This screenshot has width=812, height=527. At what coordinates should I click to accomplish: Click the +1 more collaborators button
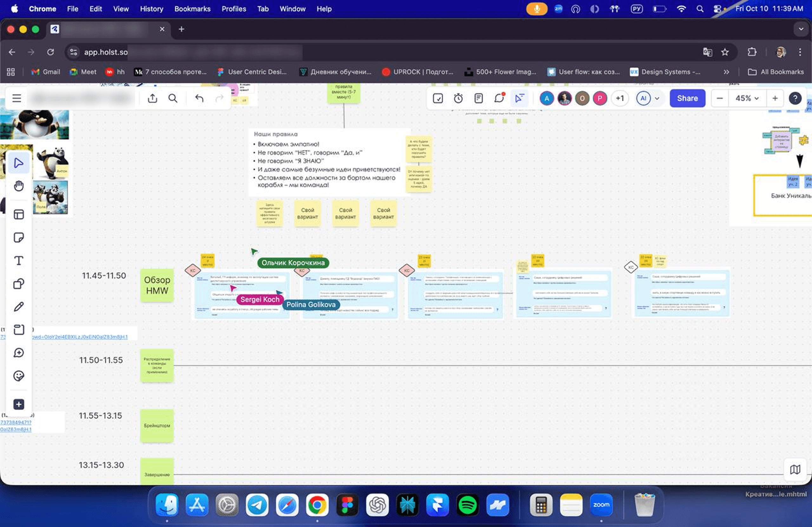(619, 99)
